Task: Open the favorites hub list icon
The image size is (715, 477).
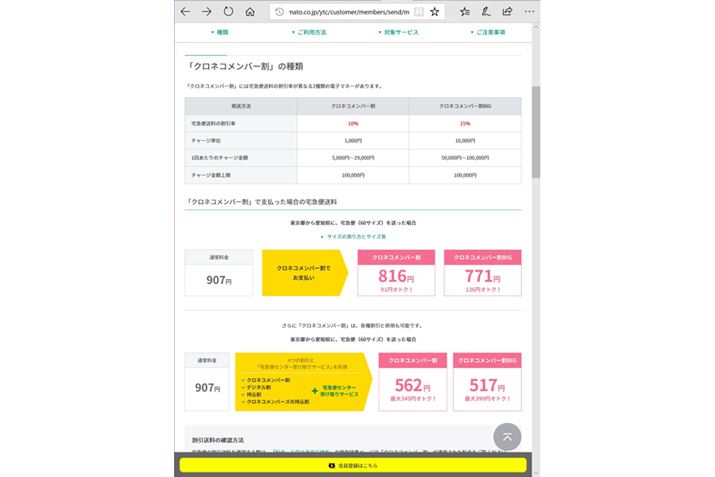Action: click(465, 12)
